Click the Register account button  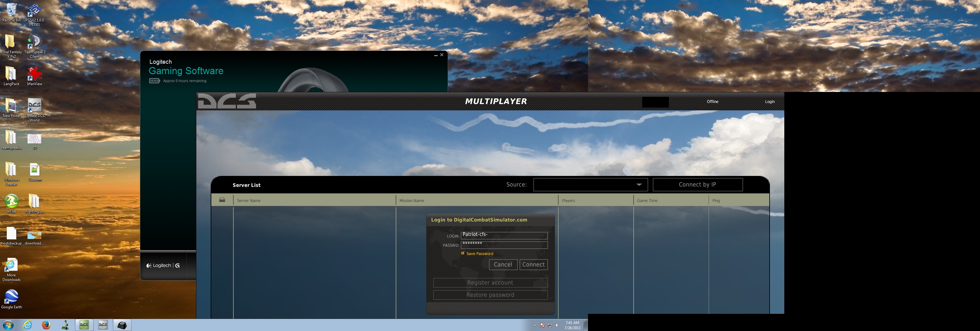[x=490, y=283]
